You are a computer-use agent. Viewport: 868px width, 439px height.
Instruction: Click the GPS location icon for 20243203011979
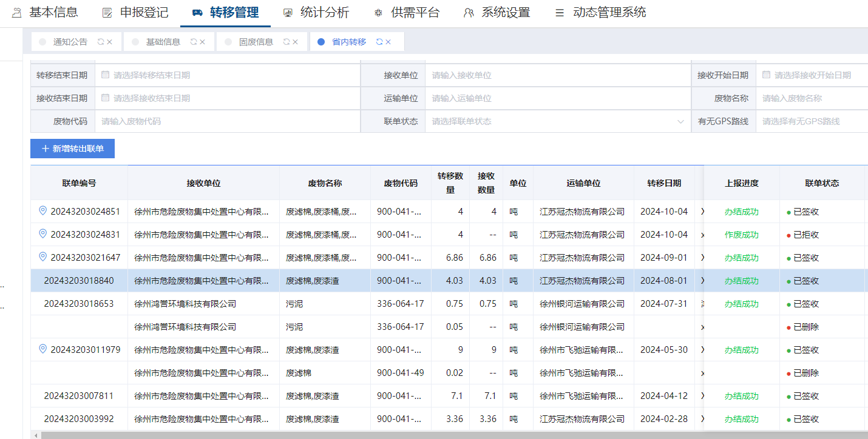(x=42, y=349)
